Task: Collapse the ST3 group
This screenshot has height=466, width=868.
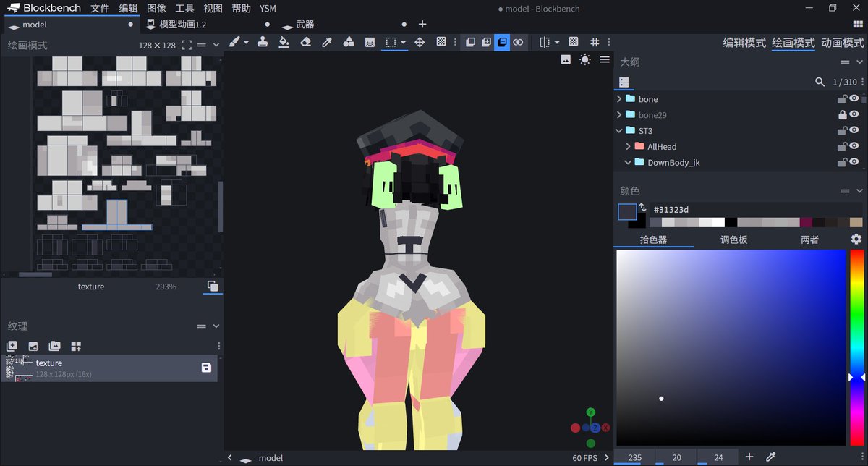Action: click(619, 131)
